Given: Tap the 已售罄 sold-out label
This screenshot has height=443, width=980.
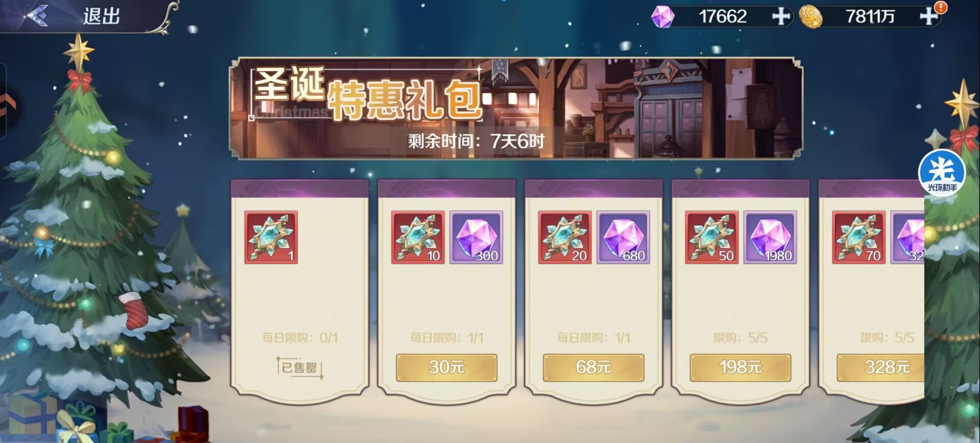Looking at the screenshot, I should [x=300, y=367].
